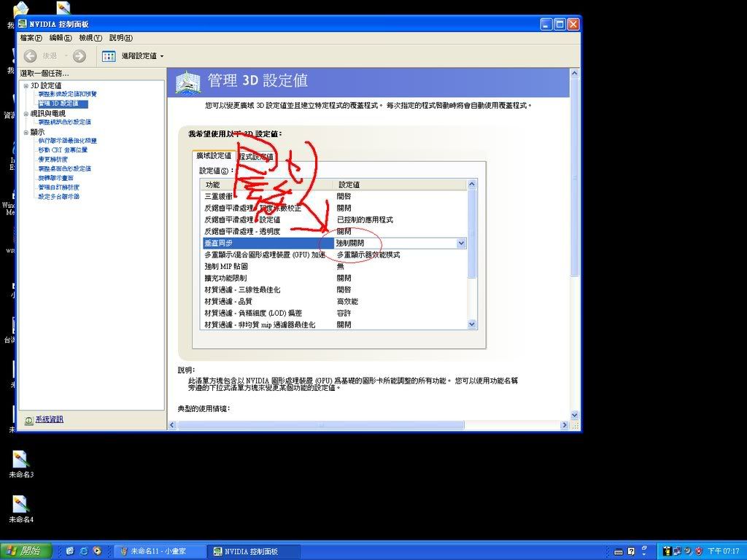747x560 pixels.
Task: Switch to the 程式設定值 tab
Action: point(255,156)
